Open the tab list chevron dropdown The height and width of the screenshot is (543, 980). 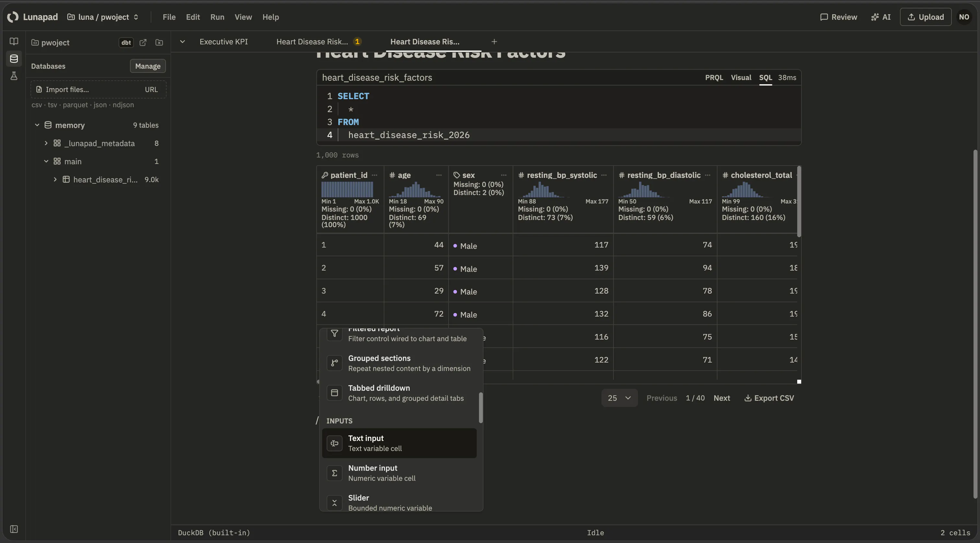click(x=182, y=41)
